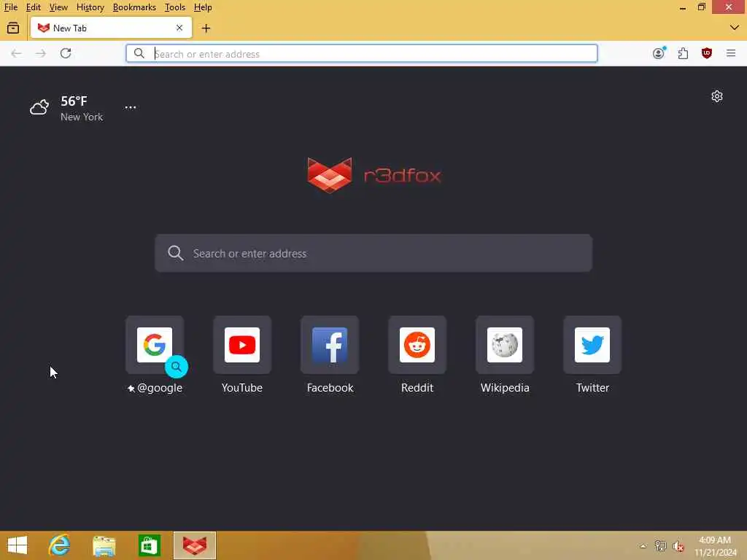This screenshot has height=560, width=747.
Task: Open the weather widget options ellipsis
Action: 131,108
